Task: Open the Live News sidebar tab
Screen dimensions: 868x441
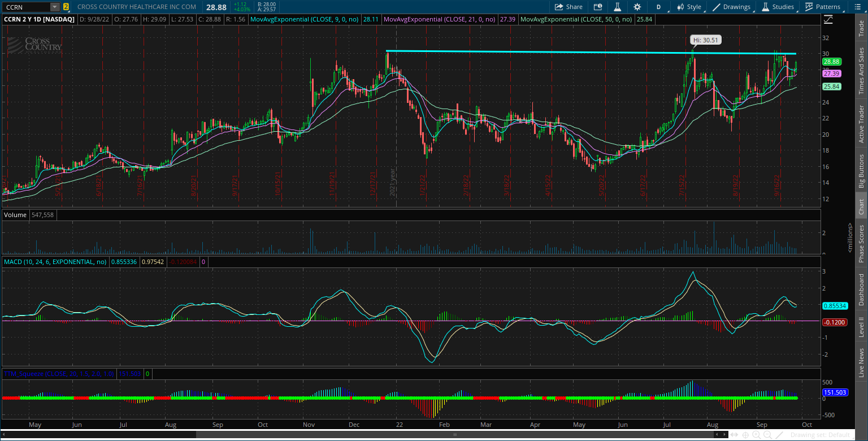Action: [x=861, y=362]
